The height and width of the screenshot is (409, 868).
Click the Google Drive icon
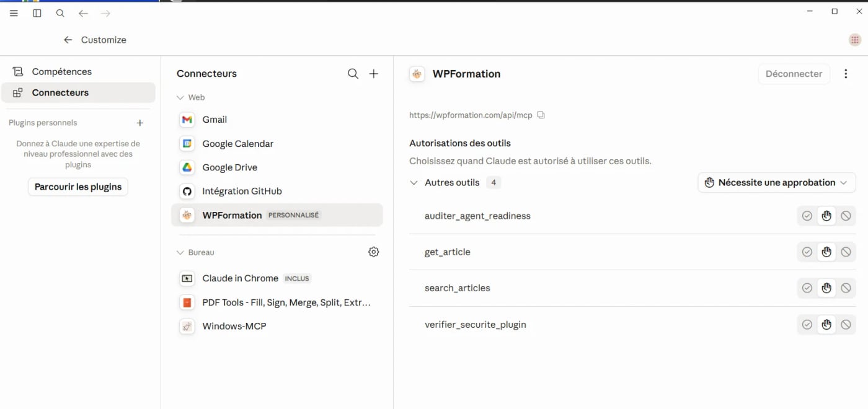tap(187, 167)
